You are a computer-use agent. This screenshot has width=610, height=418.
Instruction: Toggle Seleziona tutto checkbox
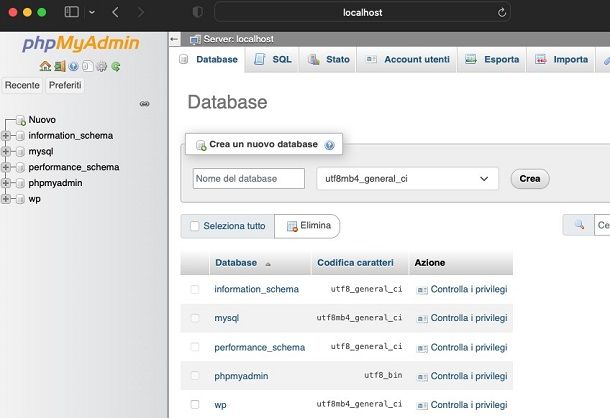click(195, 226)
